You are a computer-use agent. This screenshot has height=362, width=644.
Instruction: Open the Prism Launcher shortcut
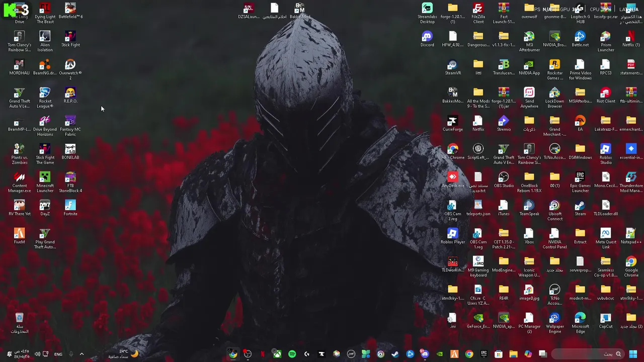point(606,42)
